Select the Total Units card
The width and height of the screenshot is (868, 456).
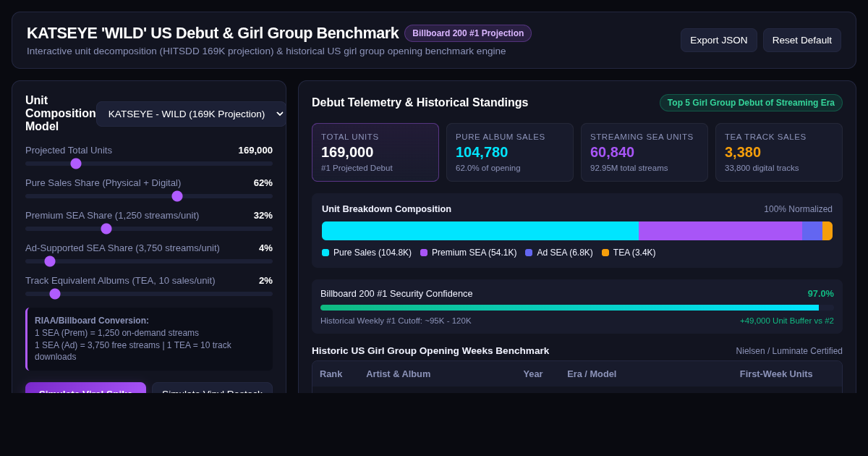point(375,152)
